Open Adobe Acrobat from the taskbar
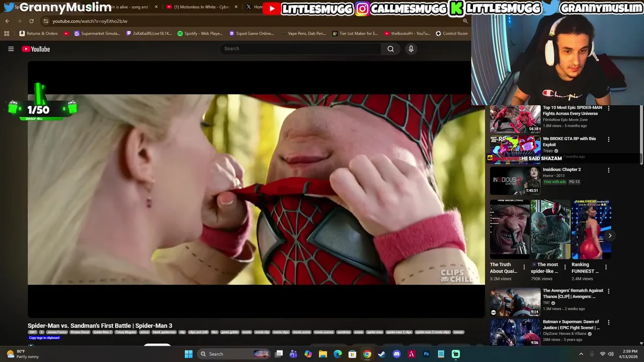 click(x=411, y=354)
